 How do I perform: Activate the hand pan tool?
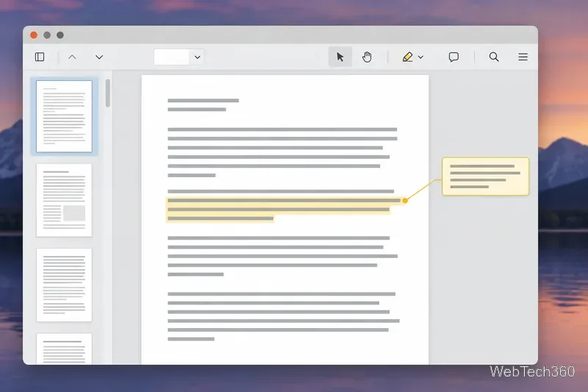click(x=367, y=57)
